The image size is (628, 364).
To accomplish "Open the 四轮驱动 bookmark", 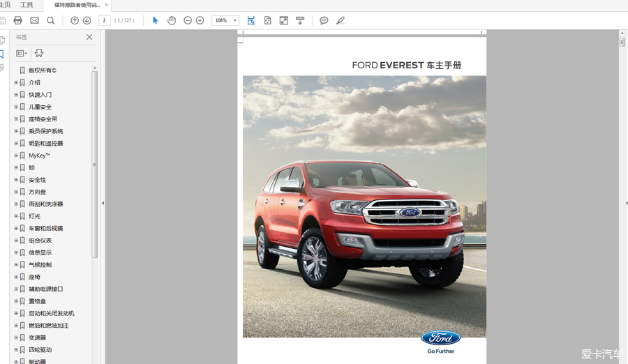I will tap(40, 350).
